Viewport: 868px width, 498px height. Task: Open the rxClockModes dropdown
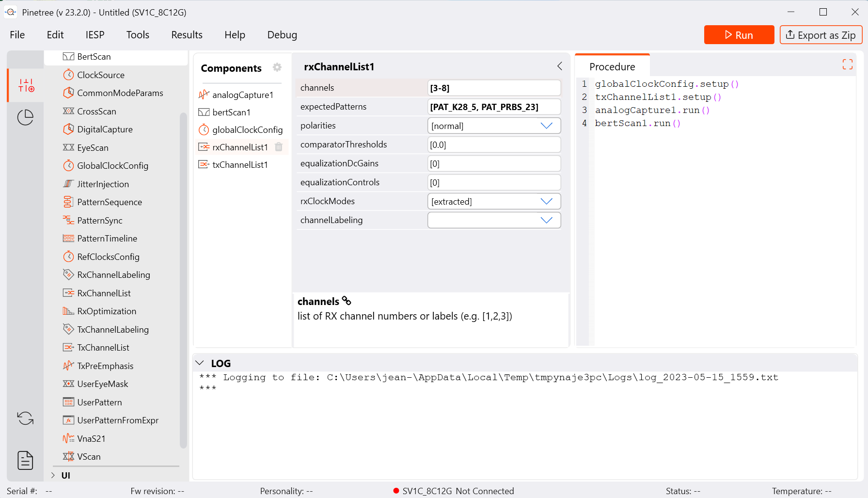point(546,202)
